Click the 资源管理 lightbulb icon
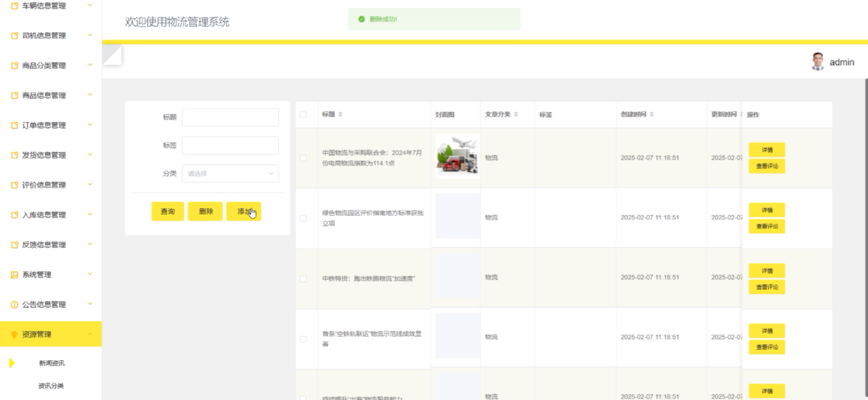868x400 pixels. (x=14, y=334)
